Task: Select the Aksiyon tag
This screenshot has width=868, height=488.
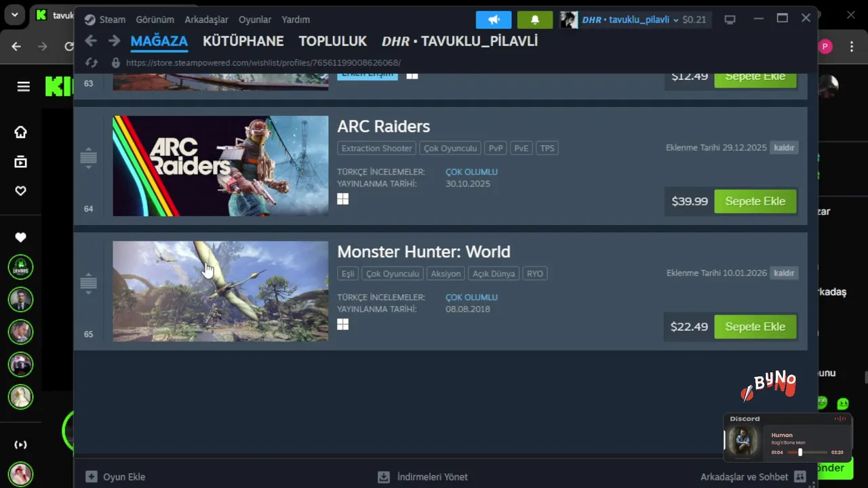Action: coord(446,274)
